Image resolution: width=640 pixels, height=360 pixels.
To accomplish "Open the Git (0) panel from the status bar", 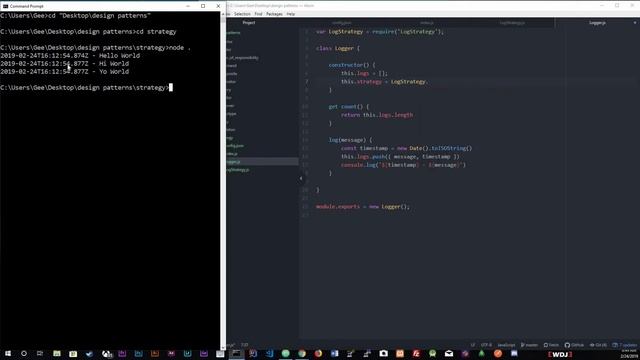I will [598, 345].
